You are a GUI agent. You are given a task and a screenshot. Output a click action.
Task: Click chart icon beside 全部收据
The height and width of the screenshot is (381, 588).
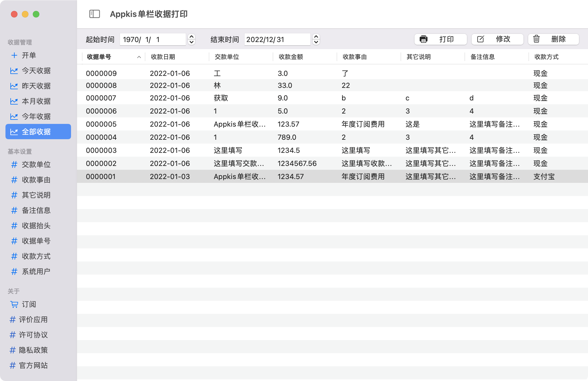[x=14, y=132]
